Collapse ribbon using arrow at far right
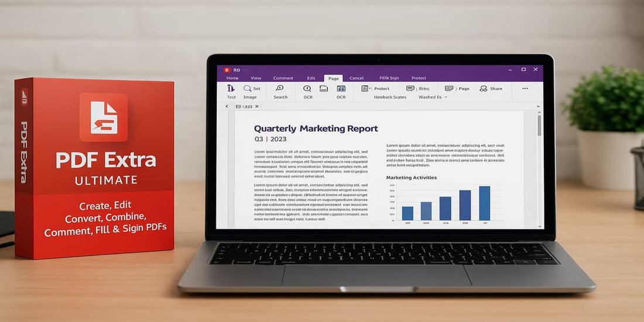644x322 pixels. (537, 106)
